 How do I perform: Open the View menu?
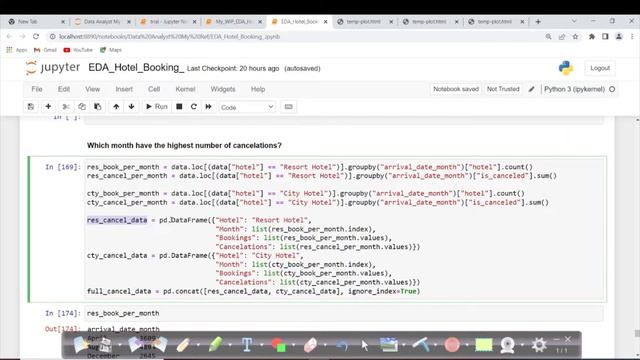(92, 89)
